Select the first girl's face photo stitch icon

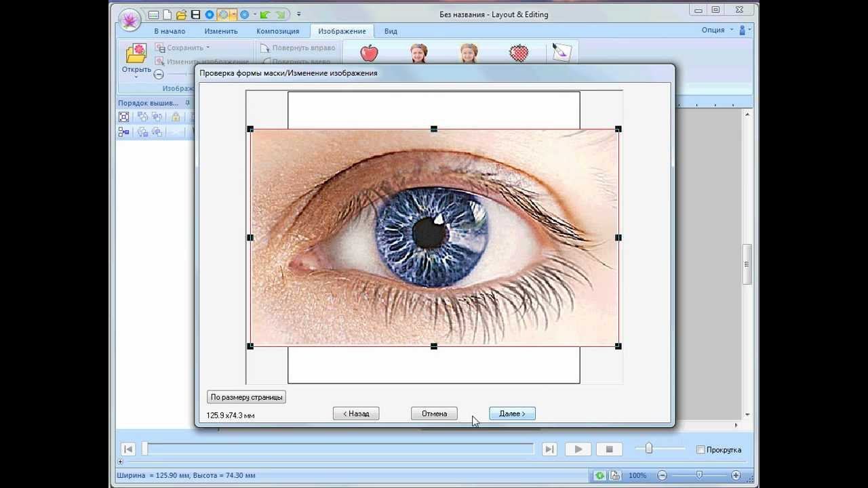pos(419,53)
